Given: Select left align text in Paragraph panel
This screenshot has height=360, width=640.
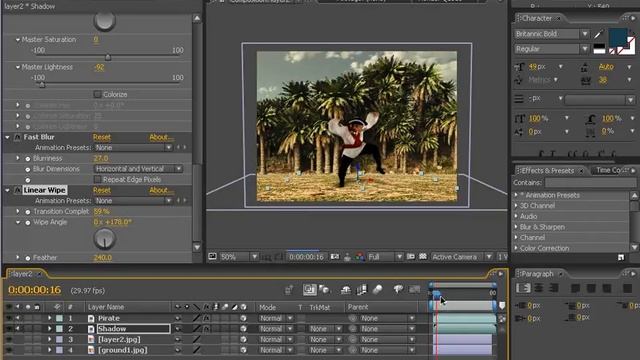Looking at the screenshot, I should 523,288.
